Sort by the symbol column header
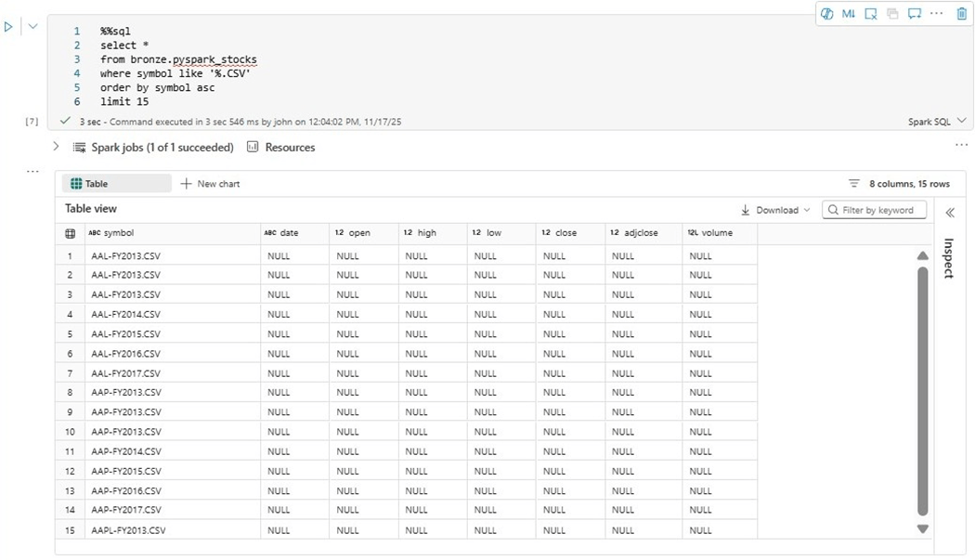The image size is (975, 560). [173, 233]
